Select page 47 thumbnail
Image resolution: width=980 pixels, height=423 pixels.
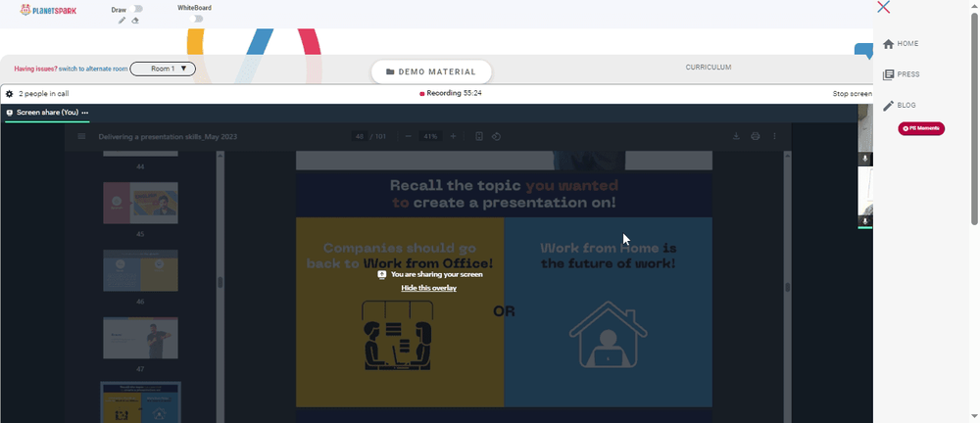(x=140, y=338)
